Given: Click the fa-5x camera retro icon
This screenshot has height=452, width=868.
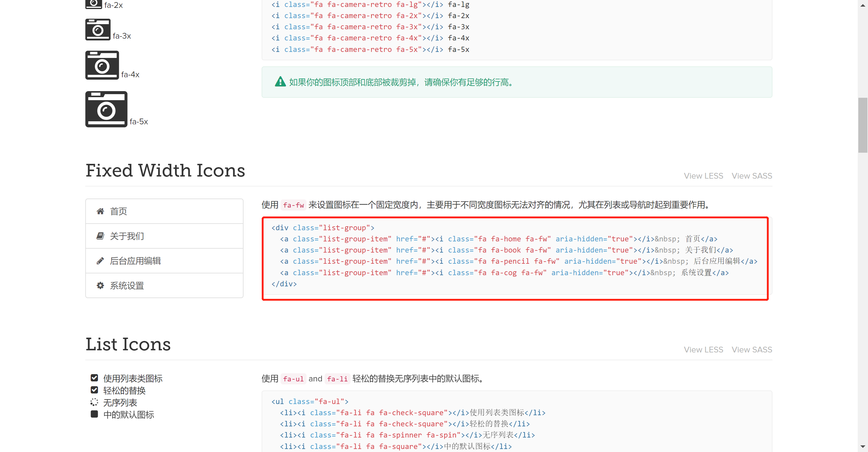Looking at the screenshot, I should (106, 109).
